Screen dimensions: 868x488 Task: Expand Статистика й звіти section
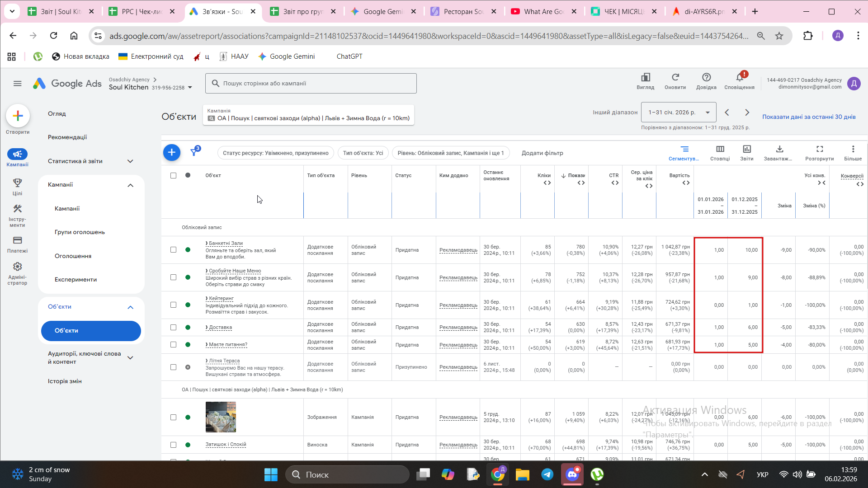(130, 161)
